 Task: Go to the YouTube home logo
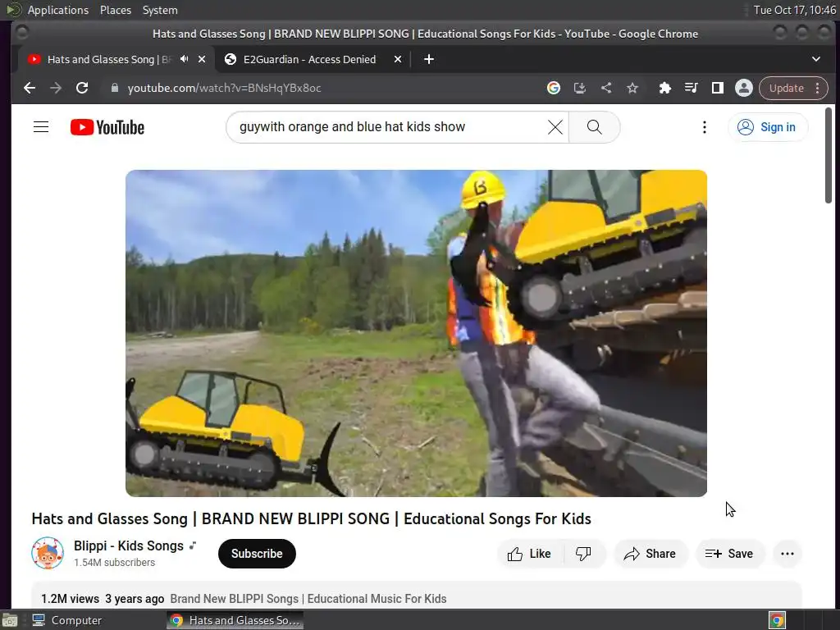tap(107, 127)
